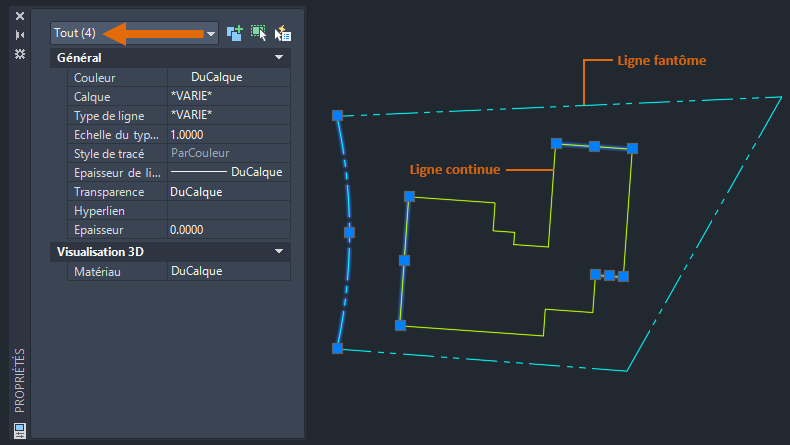Viewport: 790px width, 445px height.
Task: Click the palette icon below PROPRIÉTÉS title
Action: 20,431
